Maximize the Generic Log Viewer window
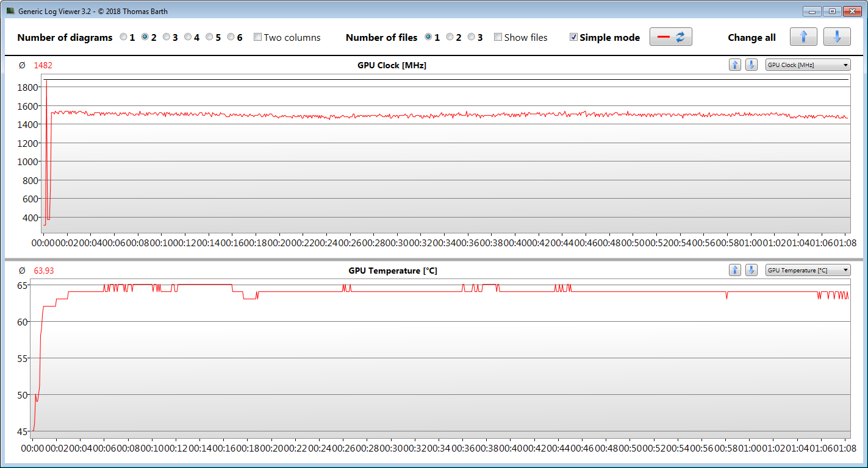This screenshot has height=468, width=868. pos(831,11)
